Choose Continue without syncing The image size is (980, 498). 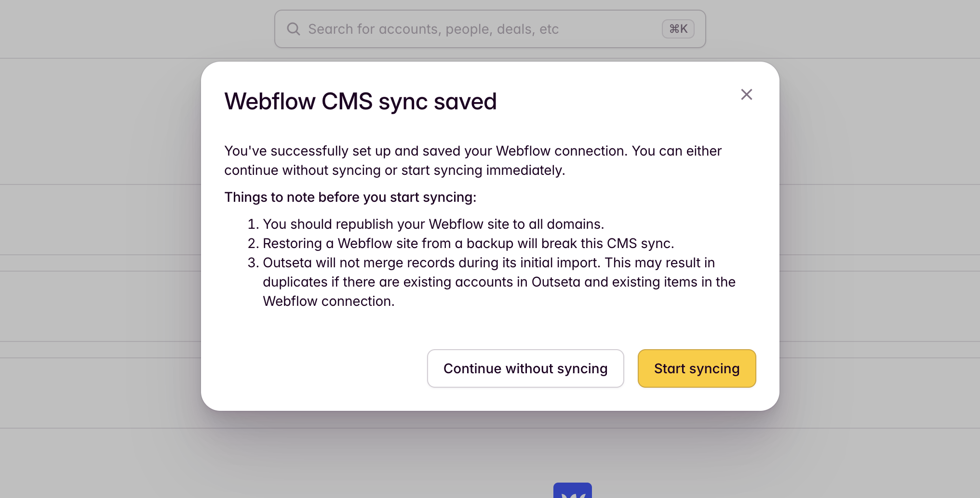pyautogui.click(x=525, y=368)
